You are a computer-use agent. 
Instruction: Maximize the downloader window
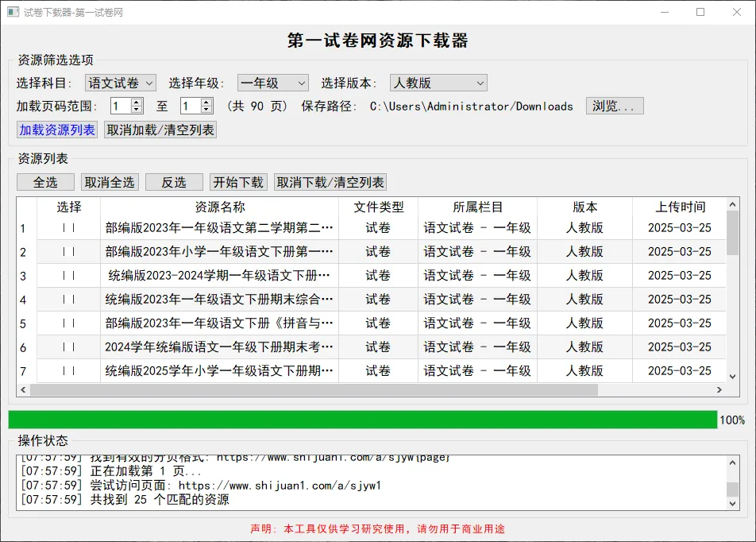coord(700,12)
